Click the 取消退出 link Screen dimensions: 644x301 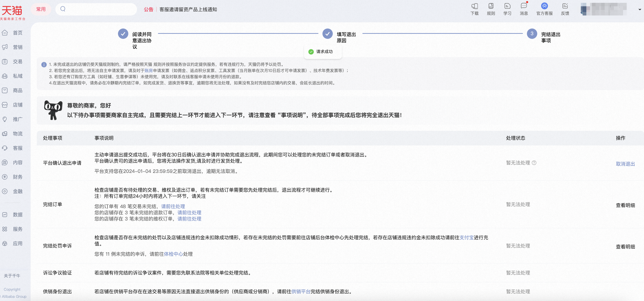[625, 164]
